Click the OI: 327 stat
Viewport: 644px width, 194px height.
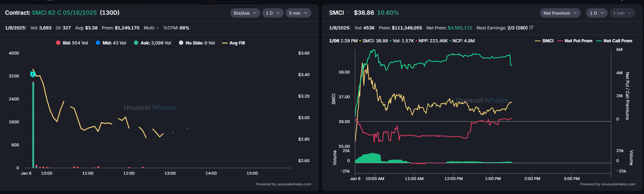click(63, 28)
